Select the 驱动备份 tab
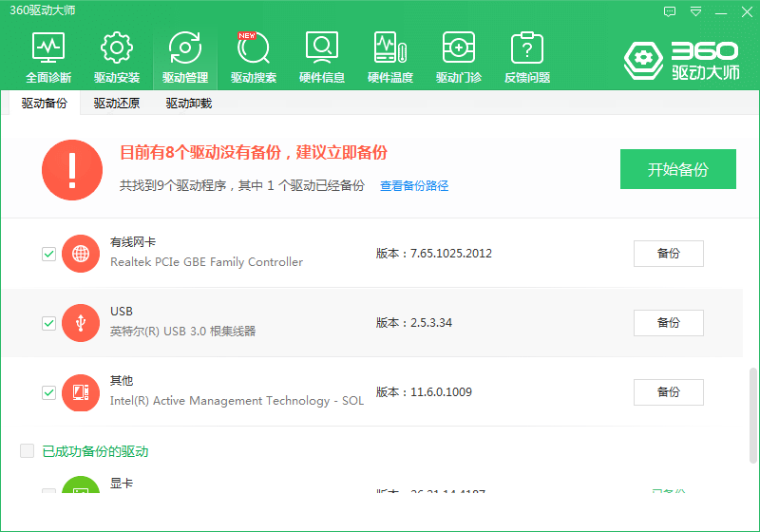760x532 pixels. (45, 104)
